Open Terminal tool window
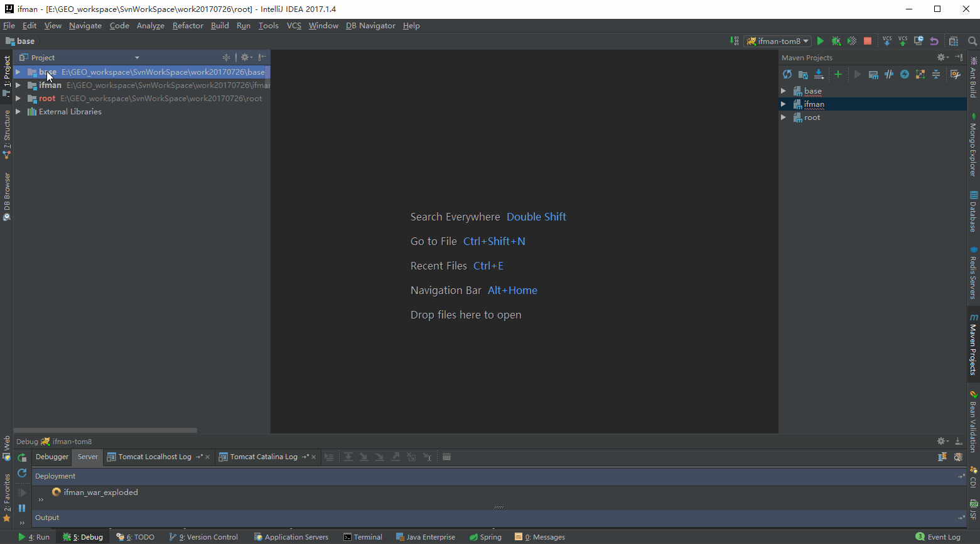 click(x=363, y=537)
